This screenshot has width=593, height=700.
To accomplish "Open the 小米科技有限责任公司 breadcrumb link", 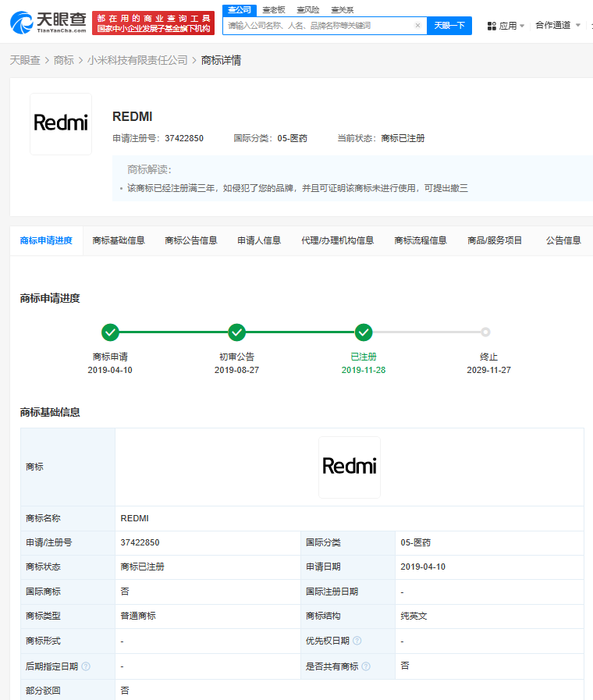I will (137, 60).
